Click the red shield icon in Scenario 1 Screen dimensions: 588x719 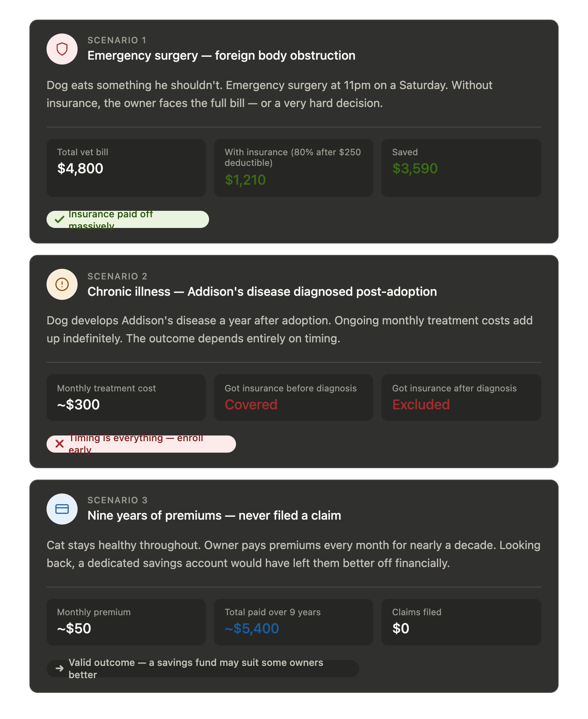tap(62, 49)
